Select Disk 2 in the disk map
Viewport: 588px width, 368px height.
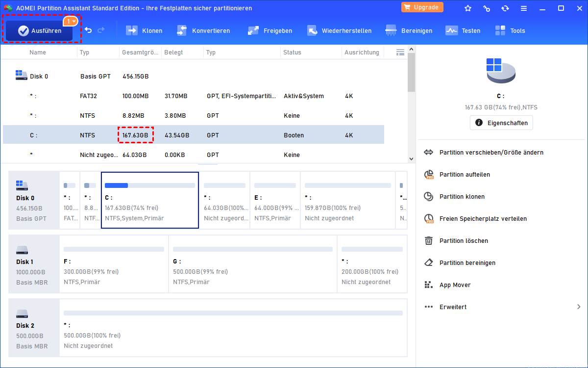pyautogui.click(x=34, y=328)
